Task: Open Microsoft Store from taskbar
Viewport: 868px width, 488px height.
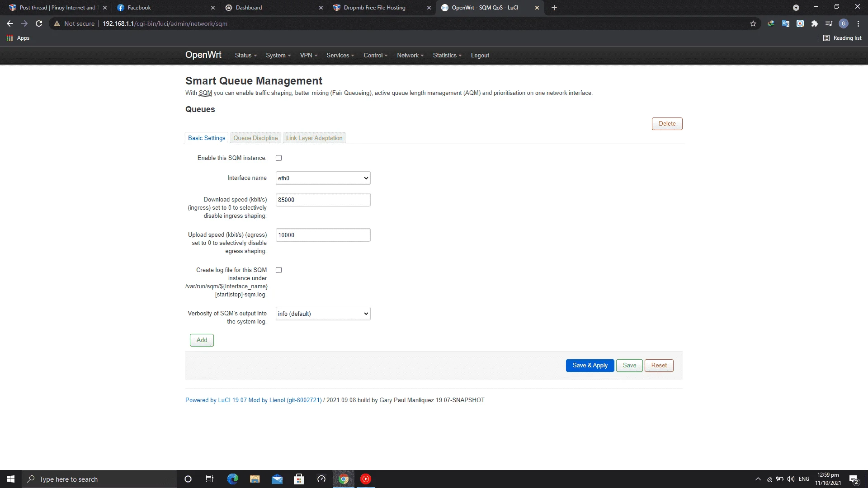Action: 299,479
